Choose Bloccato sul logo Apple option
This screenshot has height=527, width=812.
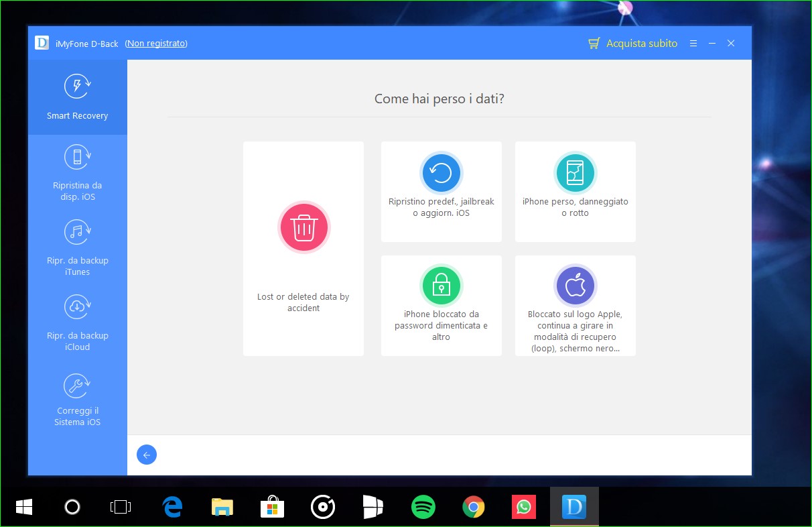point(576,306)
